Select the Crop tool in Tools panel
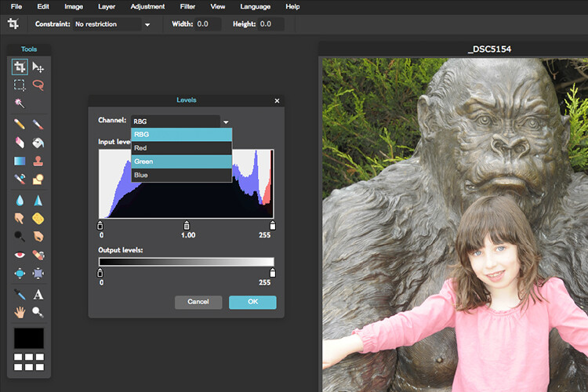588x392 pixels. (x=20, y=67)
